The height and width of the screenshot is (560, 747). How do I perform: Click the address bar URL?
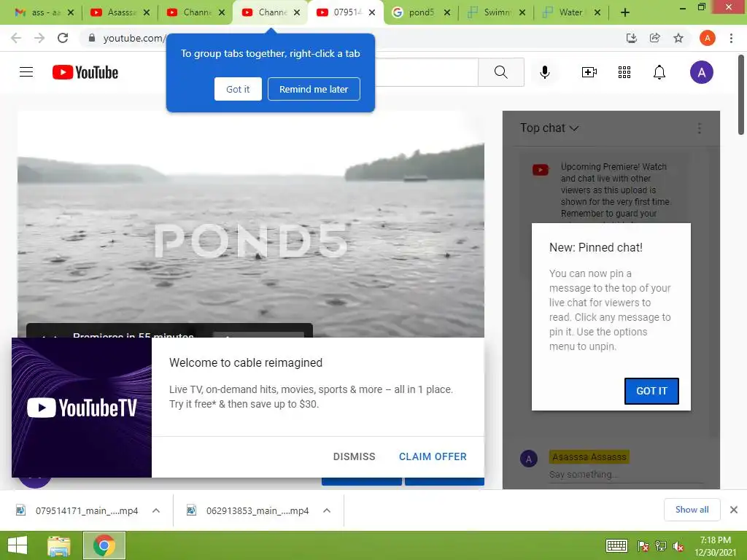coord(133,38)
